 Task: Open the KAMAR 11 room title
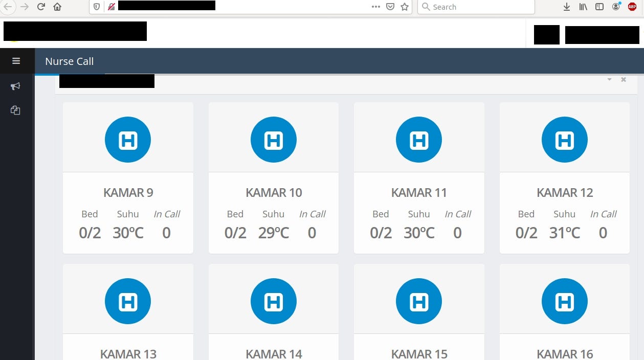tap(419, 193)
